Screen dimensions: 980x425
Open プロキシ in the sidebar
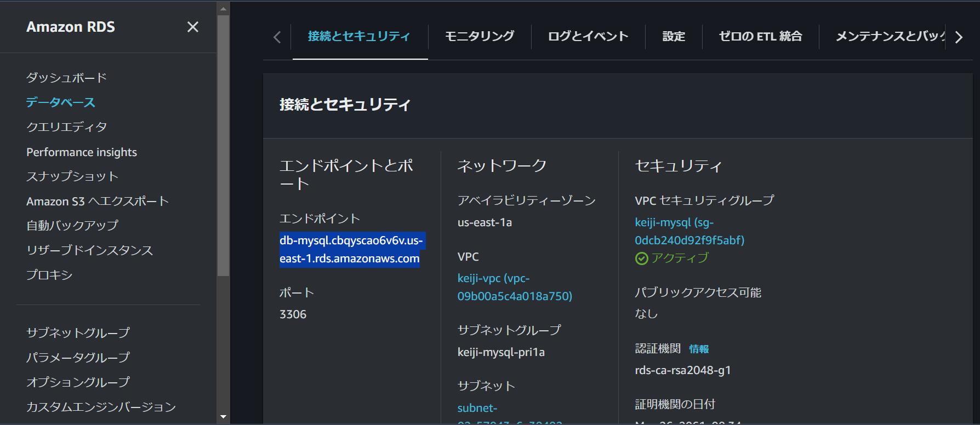tap(49, 275)
